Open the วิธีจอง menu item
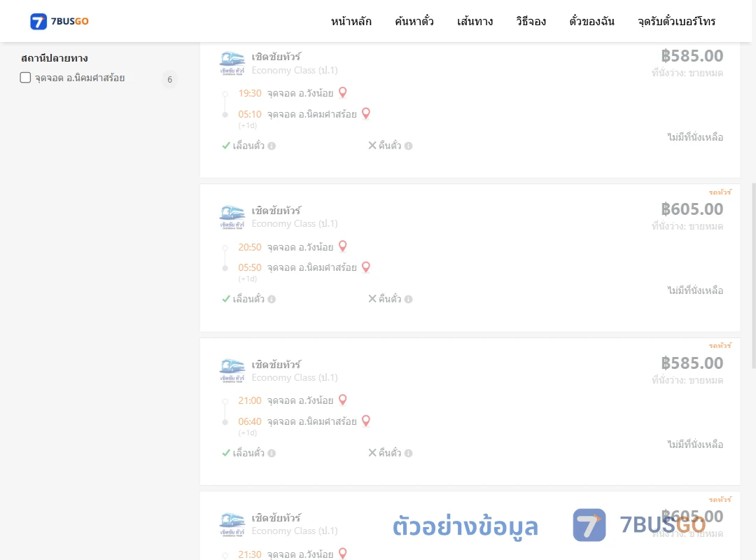The image size is (756, 560). click(x=531, y=21)
